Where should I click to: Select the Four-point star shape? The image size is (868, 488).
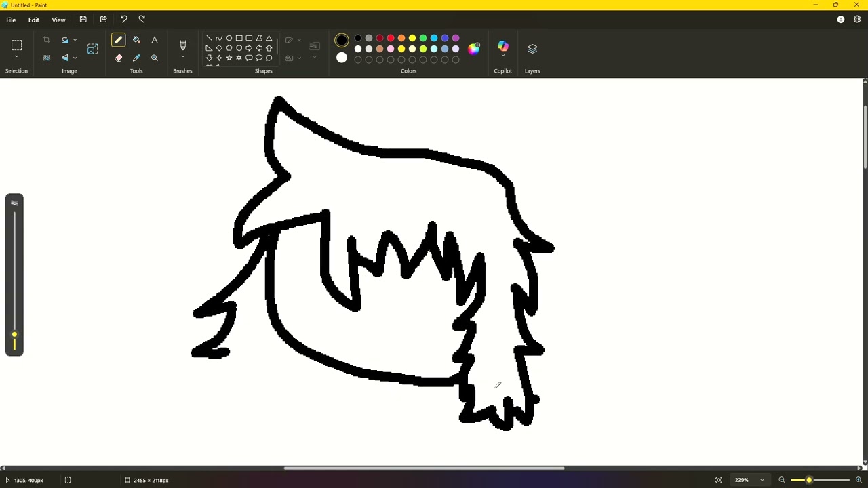[x=219, y=58]
